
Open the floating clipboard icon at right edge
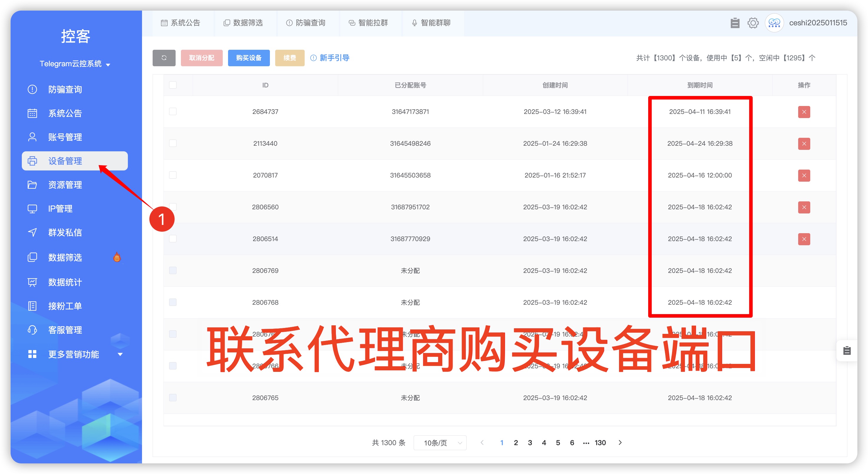847,350
